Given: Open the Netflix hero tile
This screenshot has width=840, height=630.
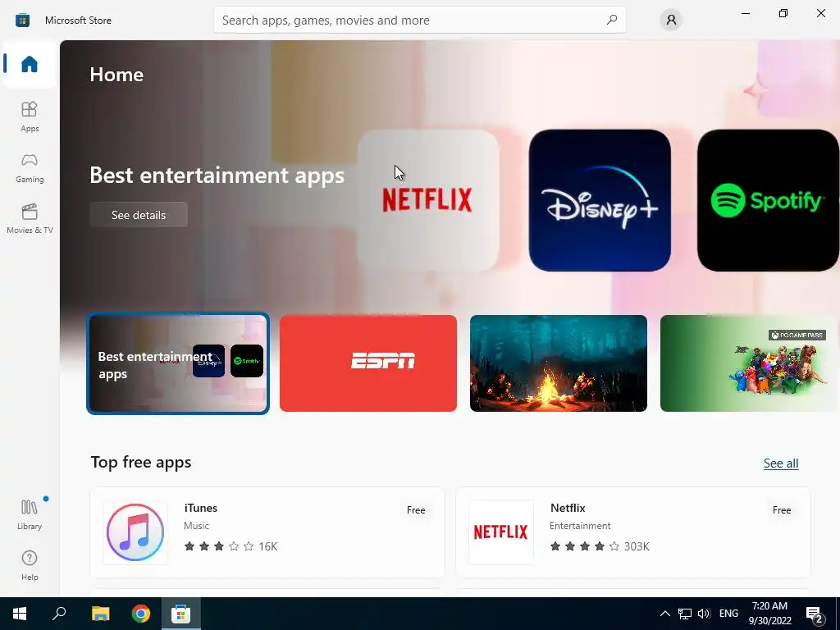Looking at the screenshot, I should (428, 200).
